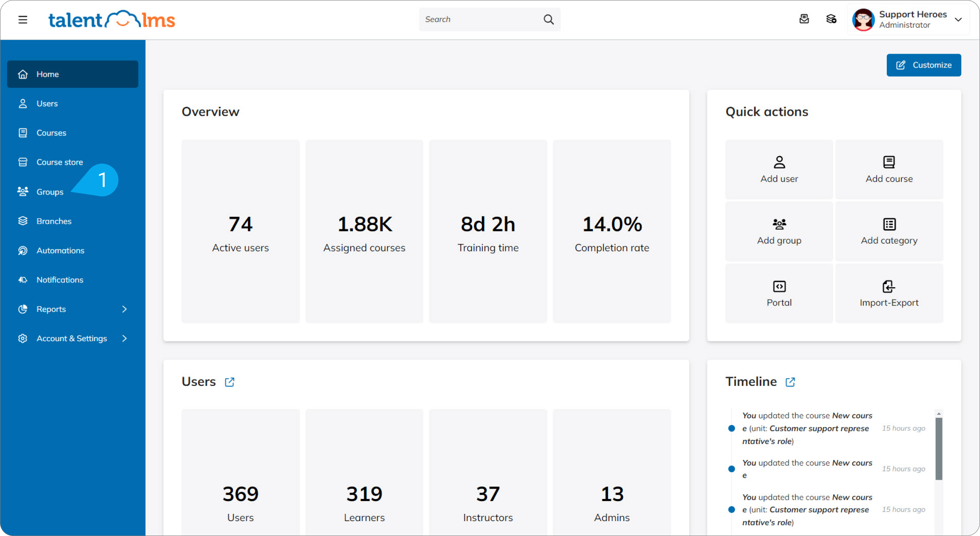Image resolution: width=980 pixels, height=536 pixels.
Task: Focus the Search input field
Action: tap(479, 20)
